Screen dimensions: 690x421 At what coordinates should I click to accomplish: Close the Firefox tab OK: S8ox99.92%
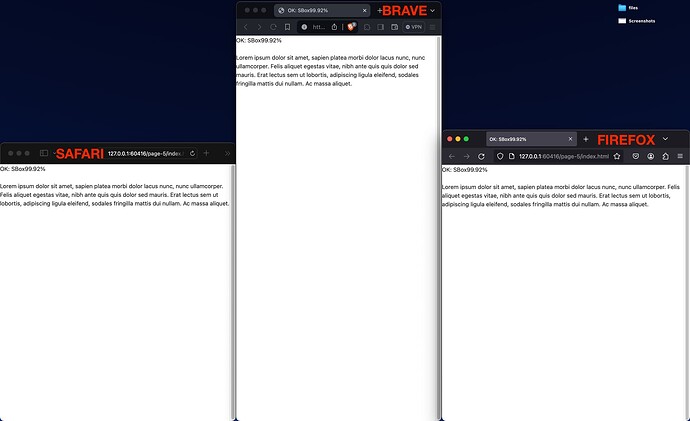point(570,139)
